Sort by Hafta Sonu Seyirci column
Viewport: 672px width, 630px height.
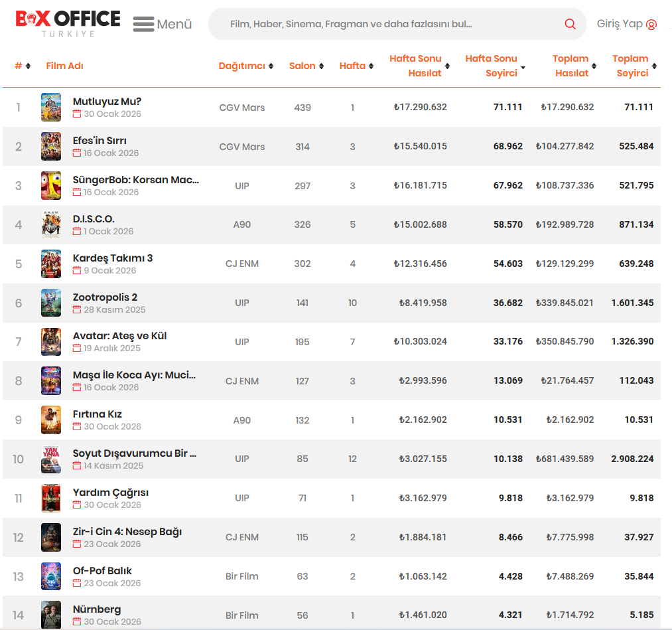tap(495, 66)
